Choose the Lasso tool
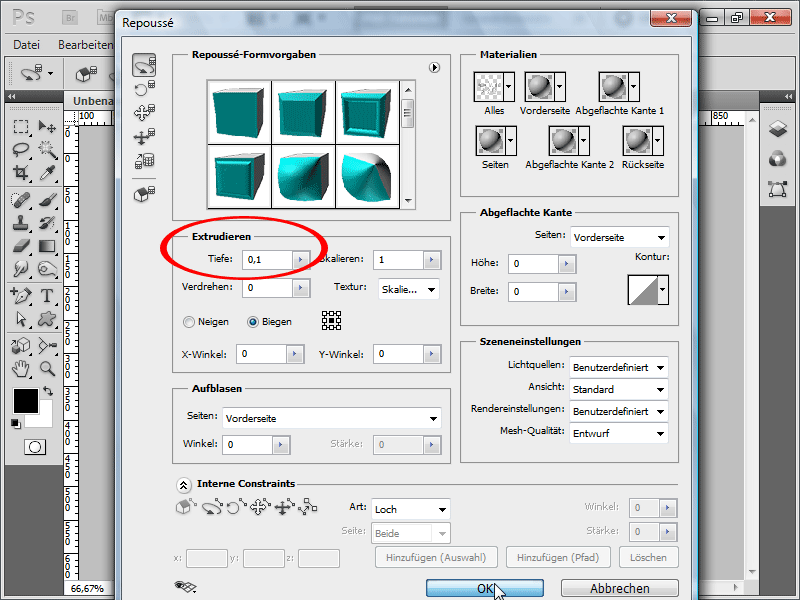Screen dimensions: 800x600 pyautogui.click(x=20, y=149)
